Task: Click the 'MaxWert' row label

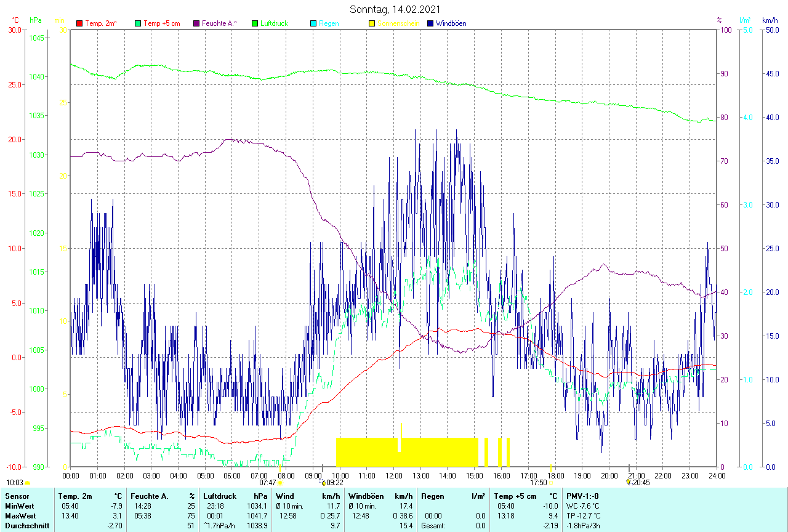Action: pyautogui.click(x=20, y=515)
